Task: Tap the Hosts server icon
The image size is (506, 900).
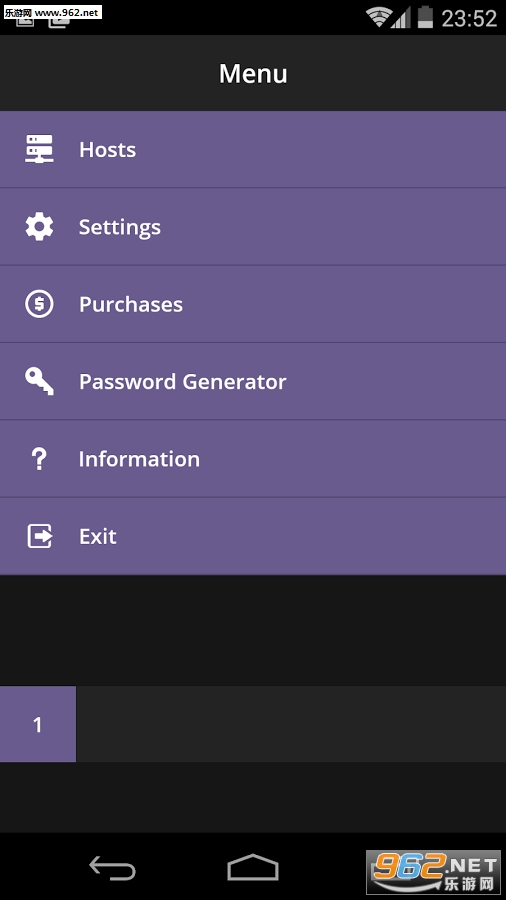Action: (39, 149)
